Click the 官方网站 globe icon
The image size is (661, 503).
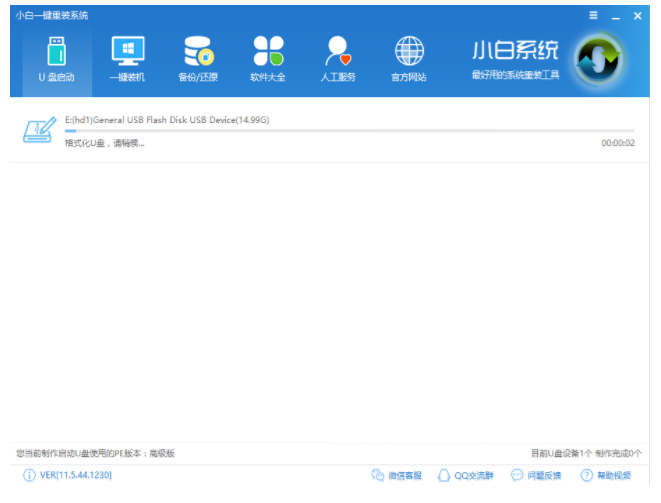408,58
